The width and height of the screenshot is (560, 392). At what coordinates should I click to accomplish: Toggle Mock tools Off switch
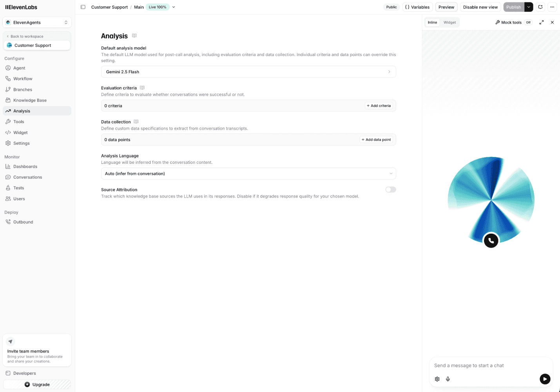coord(528,22)
